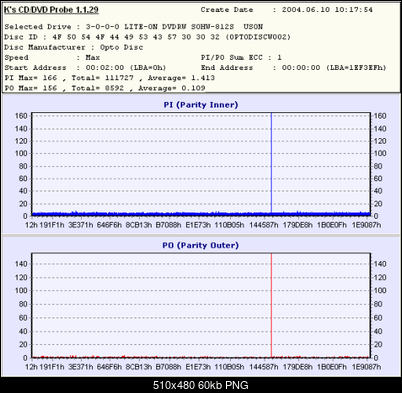Click the 8CB13h label under the PO chart
Viewport: 402px width, 393px height.
pyautogui.click(x=139, y=367)
